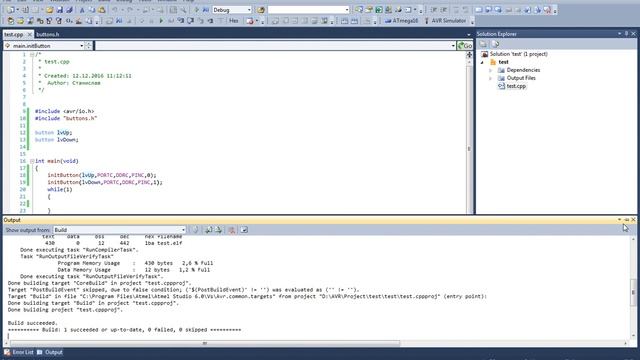The height and width of the screenshot is (360, 640).
Task: Open the empty find combo box
Action: pos(309,10)
